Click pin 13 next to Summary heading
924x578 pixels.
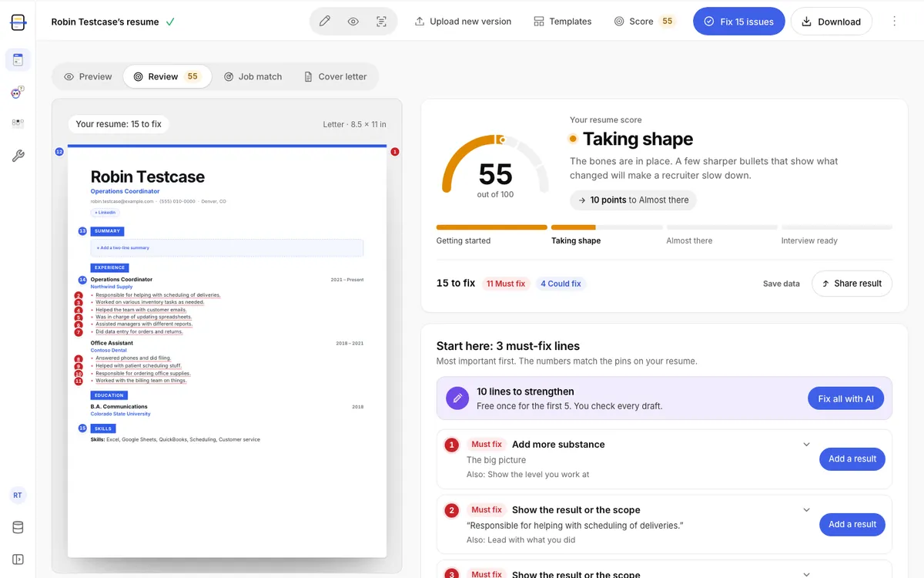(82, 231)
